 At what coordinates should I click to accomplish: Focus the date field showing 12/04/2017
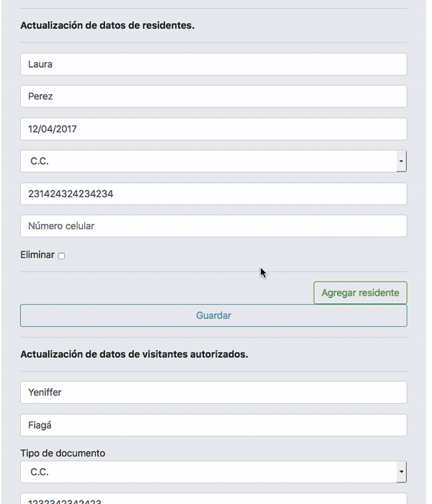pyautogui.click(x=213, y=129)
